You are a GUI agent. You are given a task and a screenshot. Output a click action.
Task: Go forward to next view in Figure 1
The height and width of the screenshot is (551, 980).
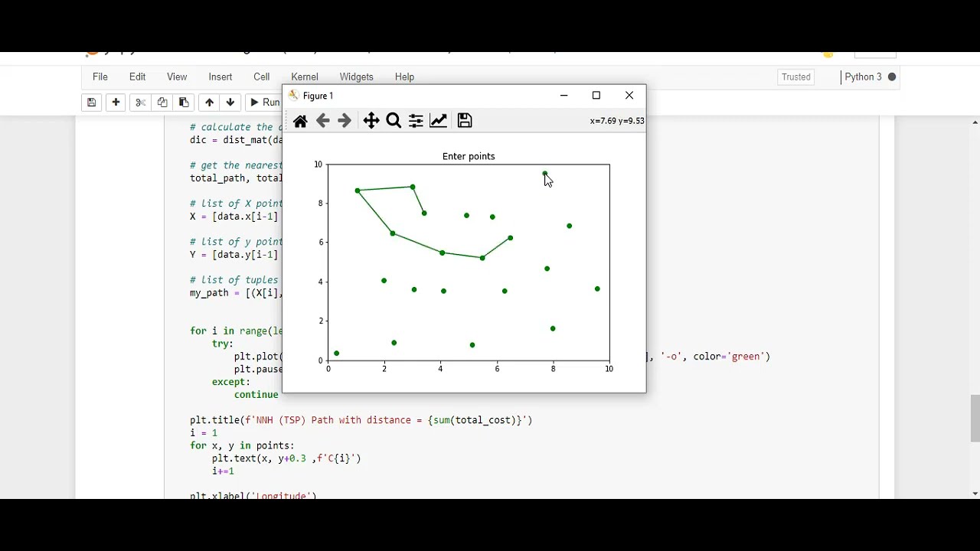(x=345, y=121)
